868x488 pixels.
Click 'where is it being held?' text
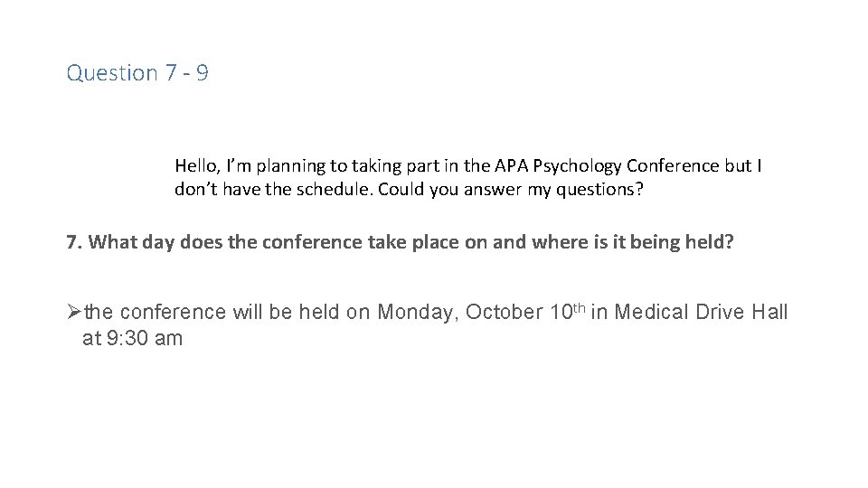[x=633, y=242]
